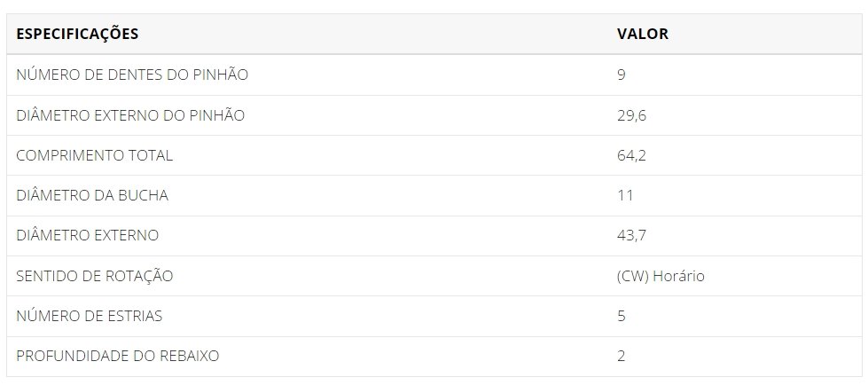This screenshot has height=385, width=868.
Task: Select the PROFUNDIDADE DO REBAIXO label
Action: (118, 356)
